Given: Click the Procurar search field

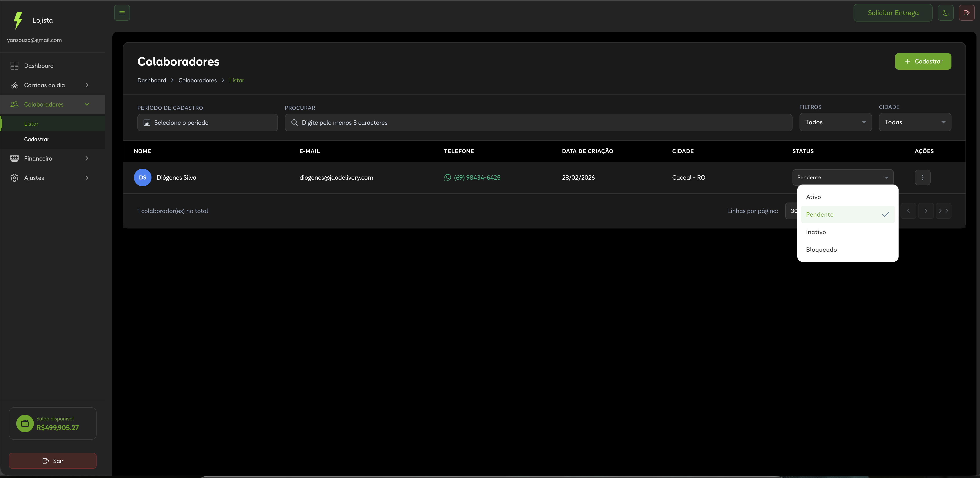Looking at the screenshot, I should (x=538, y=123).
